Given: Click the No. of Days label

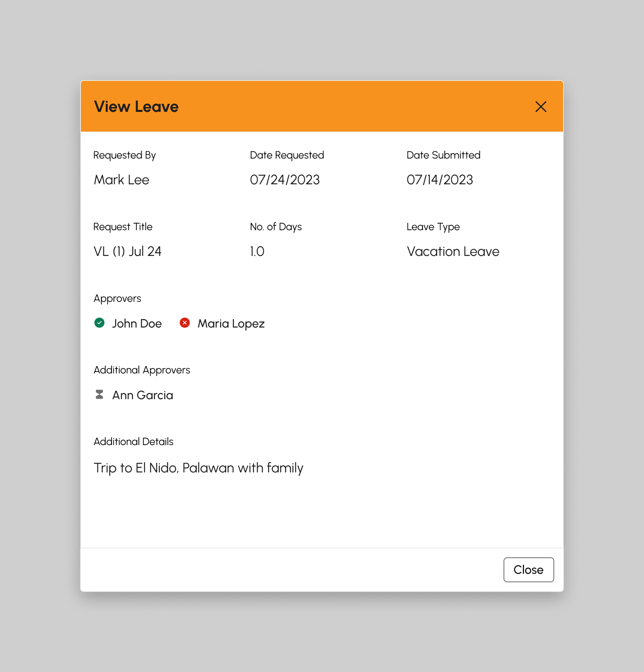Looking at the screenshot, I should pos(276,227).
